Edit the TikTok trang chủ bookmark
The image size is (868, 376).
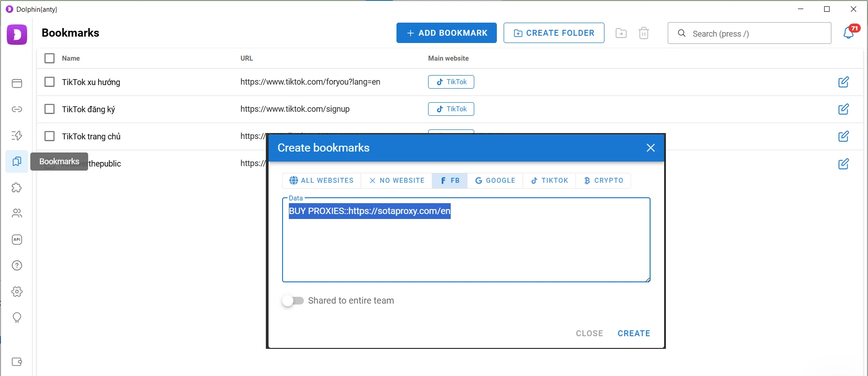tap(844, 136)
